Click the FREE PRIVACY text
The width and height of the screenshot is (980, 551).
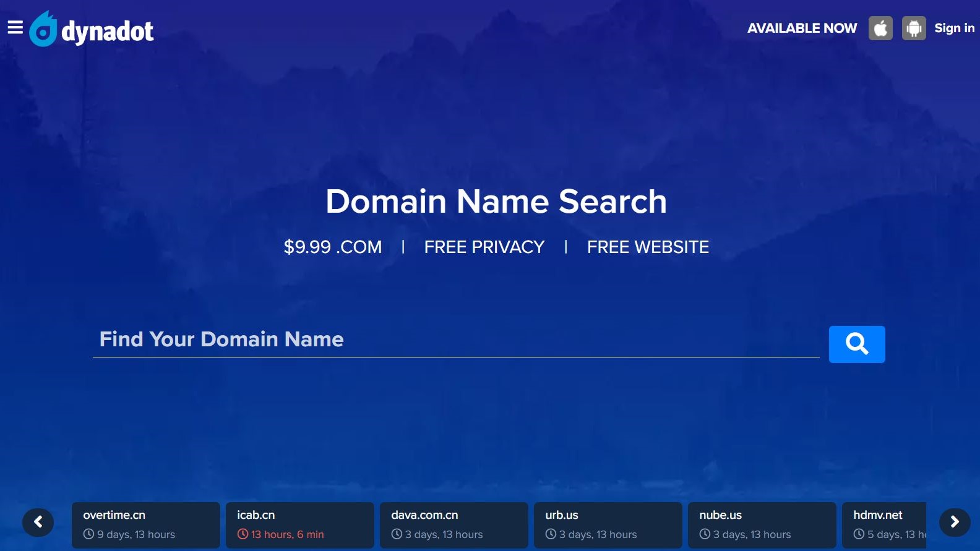tap(484, 247)
